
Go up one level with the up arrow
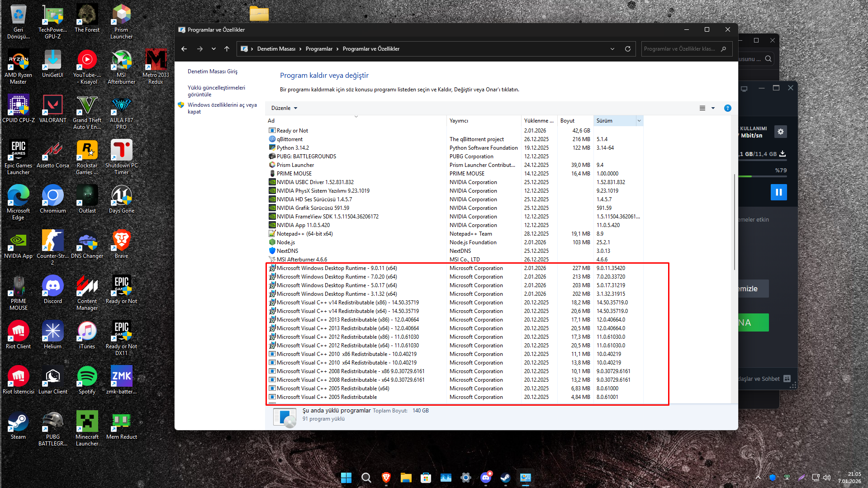click(x=227, y=49)
